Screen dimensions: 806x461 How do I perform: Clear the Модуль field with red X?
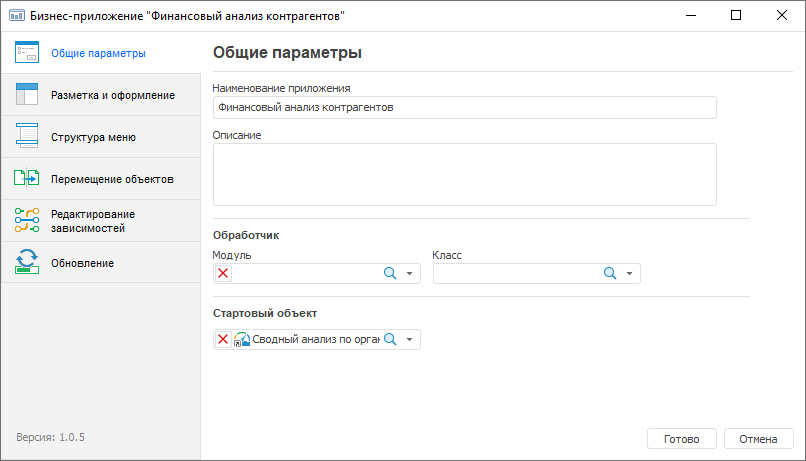click(223, 274)
